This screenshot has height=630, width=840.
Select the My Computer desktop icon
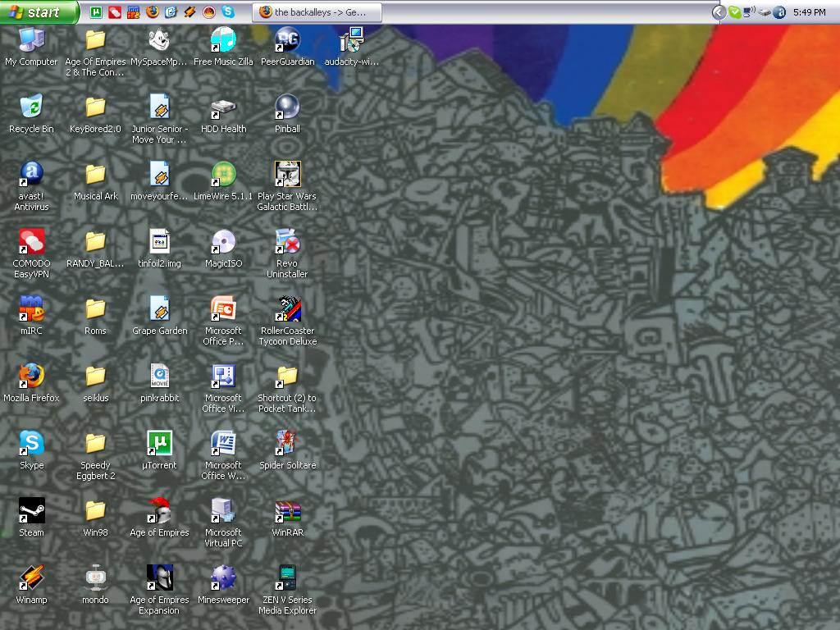31,39
